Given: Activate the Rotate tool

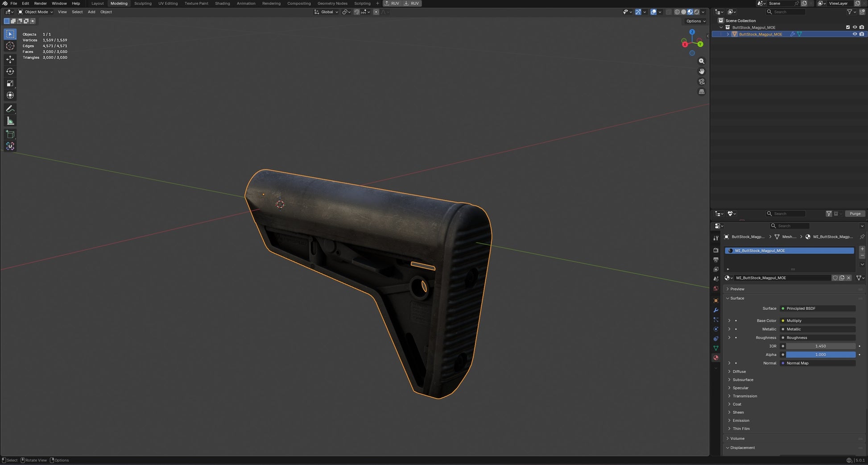Looking at the screenshot, I should coord(10,71).
